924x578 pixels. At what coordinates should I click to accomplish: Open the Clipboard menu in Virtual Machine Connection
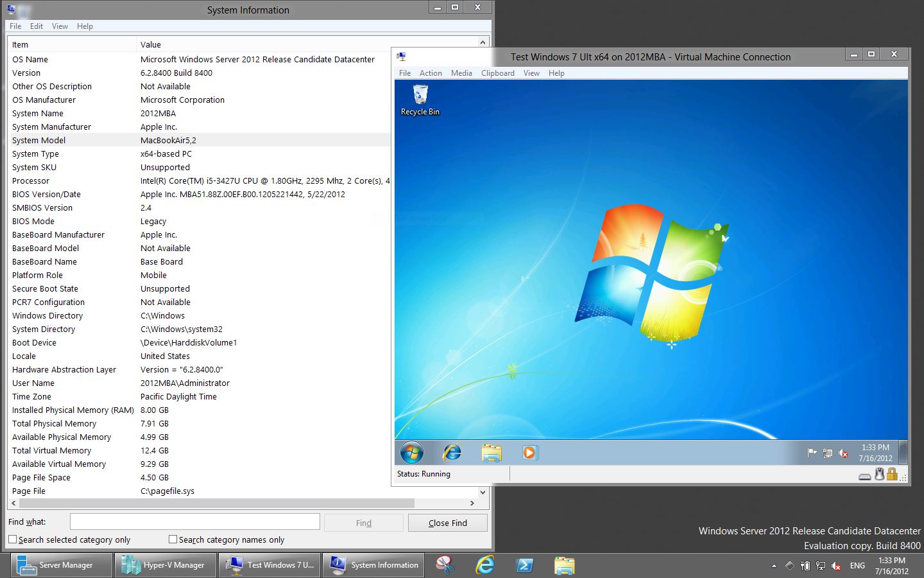pyautogui.click(x=498, y=73)
